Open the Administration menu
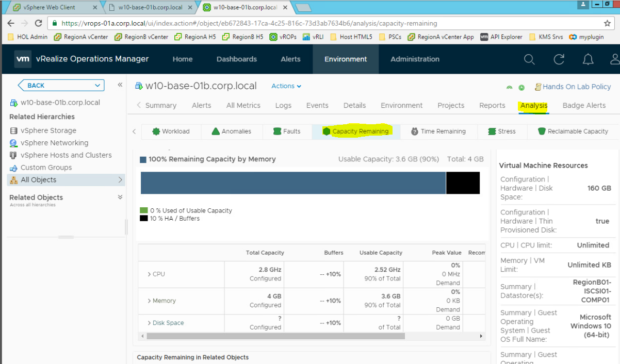This screenshot has height=364, width=620. click(415, 59)
